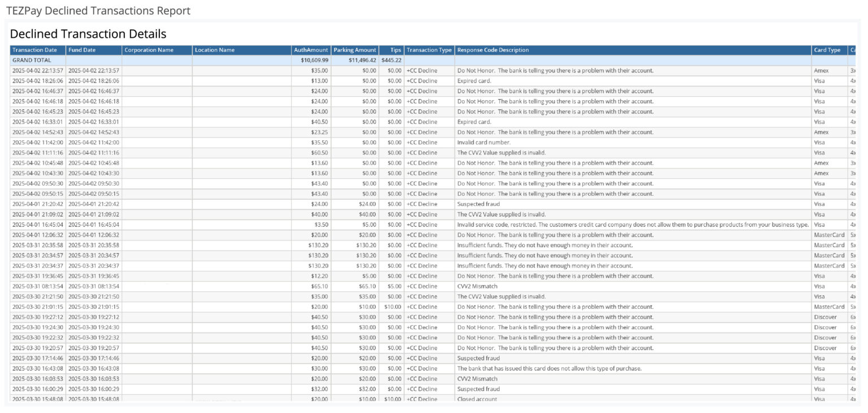868x413 pixels.
Task: Sort by Response Code Description header
Action: tap(493, 50)
